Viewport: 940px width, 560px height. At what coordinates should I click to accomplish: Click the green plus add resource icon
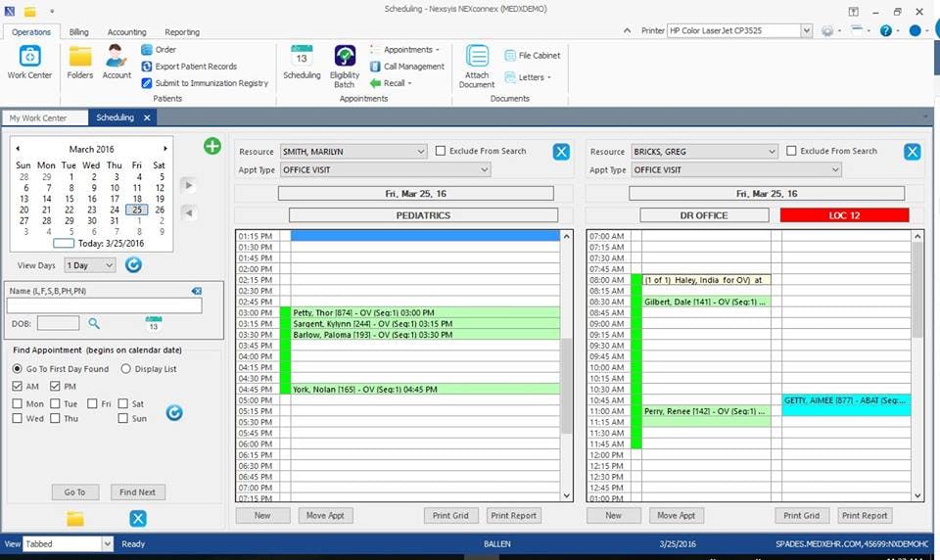click(x=212, y=146)
